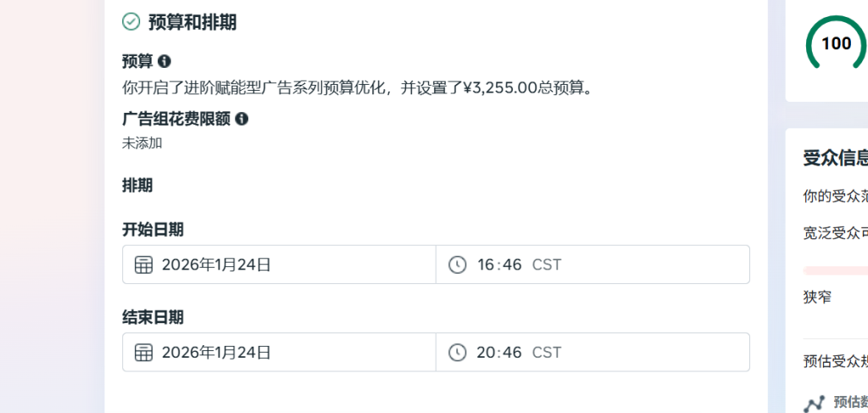The height and width of the screenshot is (413, 868).
Task: Click the 未添加 spending limit text
Action: [142, 142]
